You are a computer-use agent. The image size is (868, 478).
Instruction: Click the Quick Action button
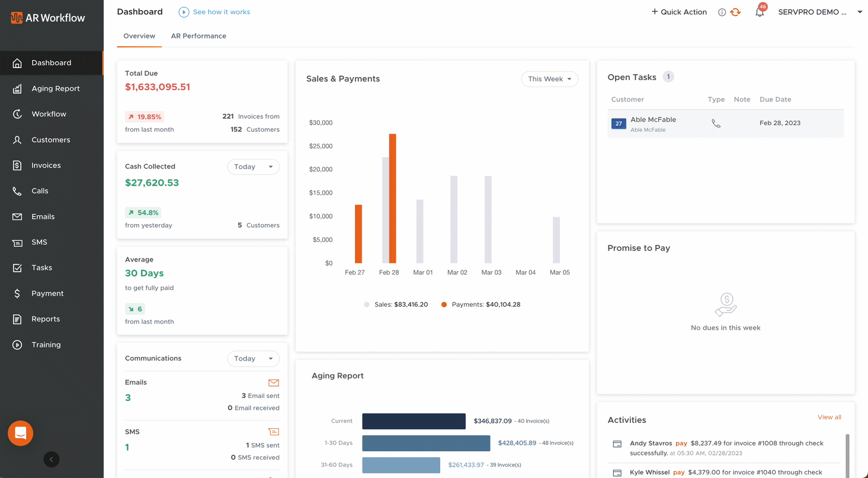[x=679, y=12]
